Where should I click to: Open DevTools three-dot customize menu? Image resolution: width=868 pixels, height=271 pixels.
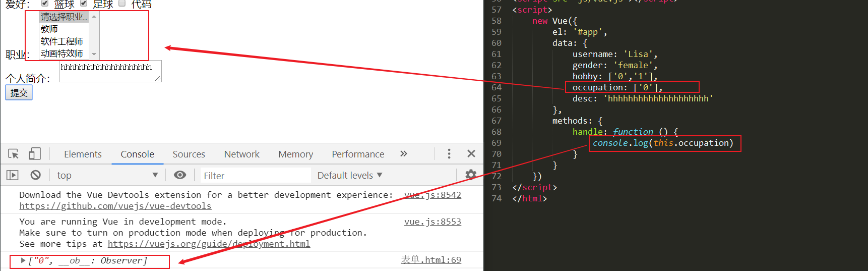click(x=449, y=154)
